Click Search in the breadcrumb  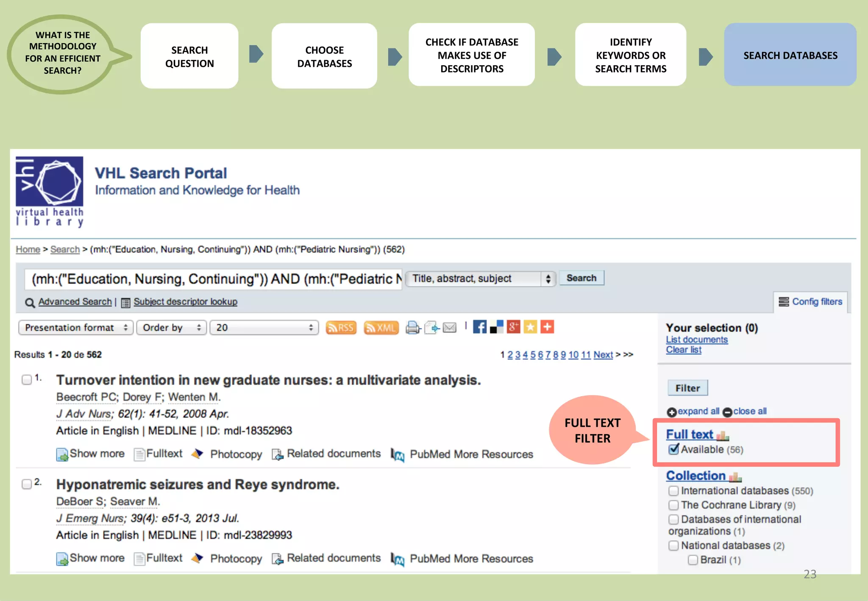click(x=65, y=249)
